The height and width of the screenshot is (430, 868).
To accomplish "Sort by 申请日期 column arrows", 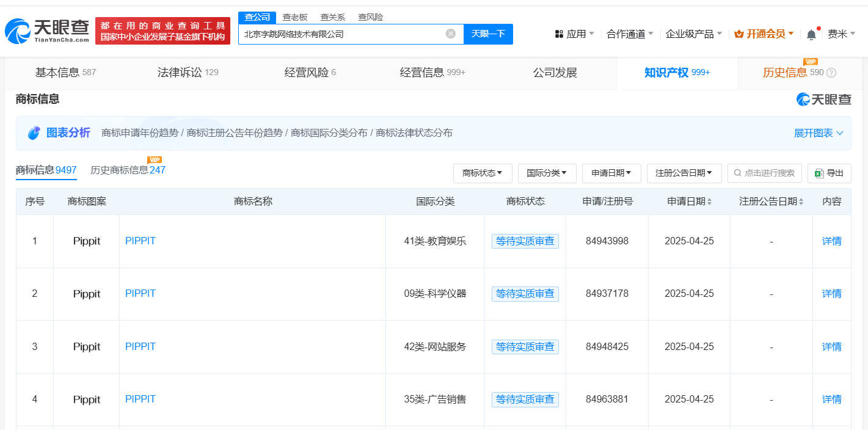I will point(709,202).
